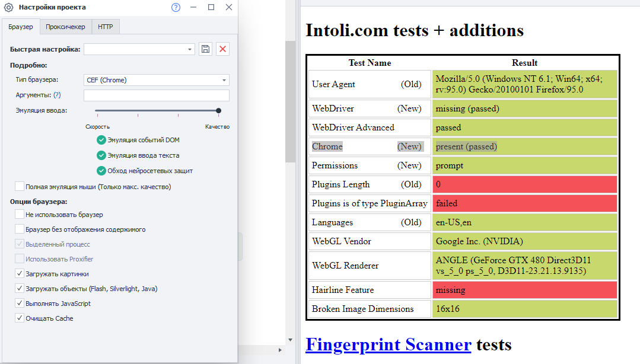Toggle 'Выделенный процесс' checkbox
The image size is (640, 364).
pos(19,244)
